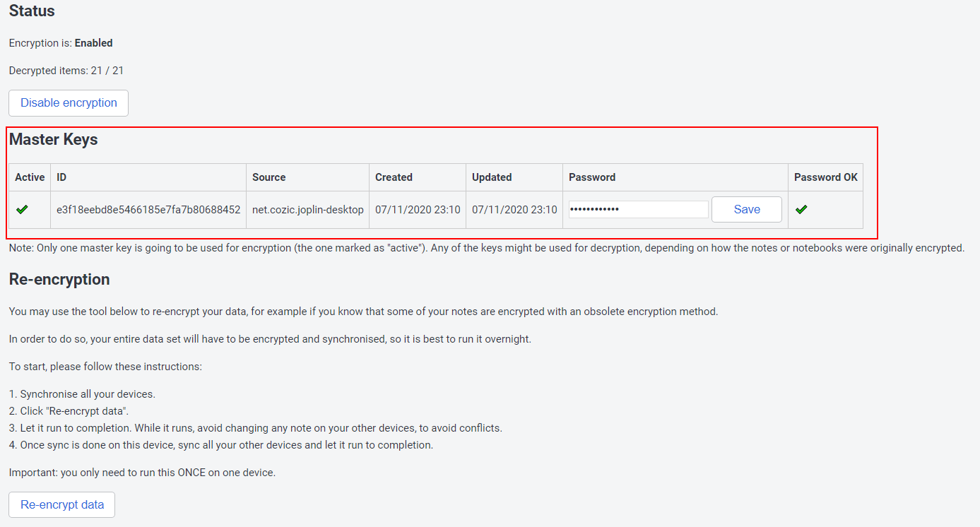Viewport: 980px width, 527px height.
Task: Click the master key ID value
Action: (x=148, y=210)
